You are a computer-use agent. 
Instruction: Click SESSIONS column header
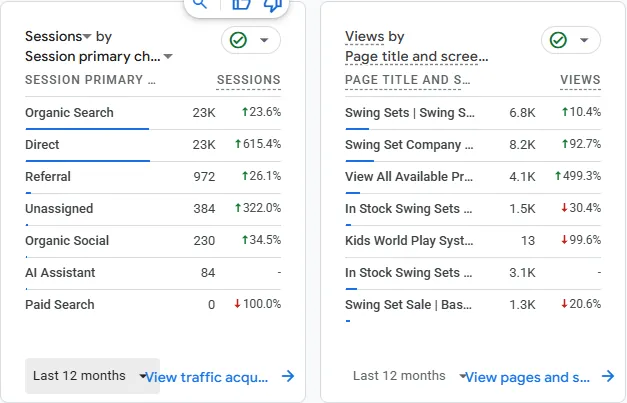point(248,80)
